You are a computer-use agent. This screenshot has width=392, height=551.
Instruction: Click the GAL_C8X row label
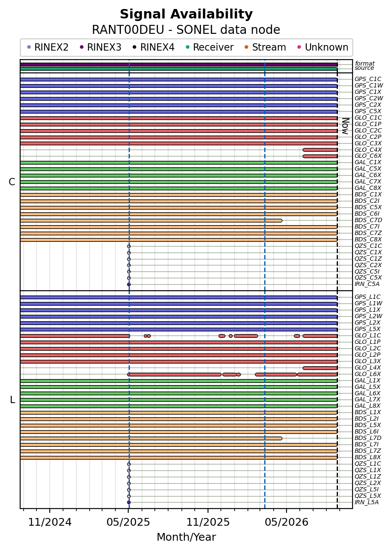tap(368, 188)
